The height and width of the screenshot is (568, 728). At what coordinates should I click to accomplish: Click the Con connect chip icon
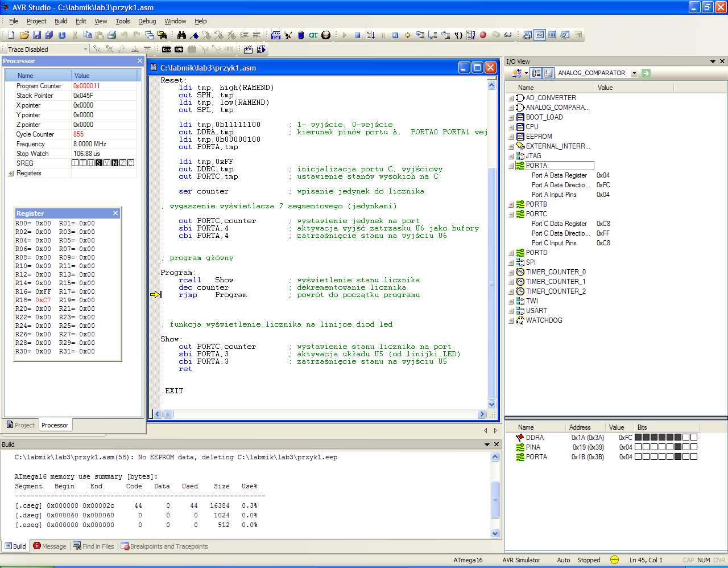[x=167, y=50]
